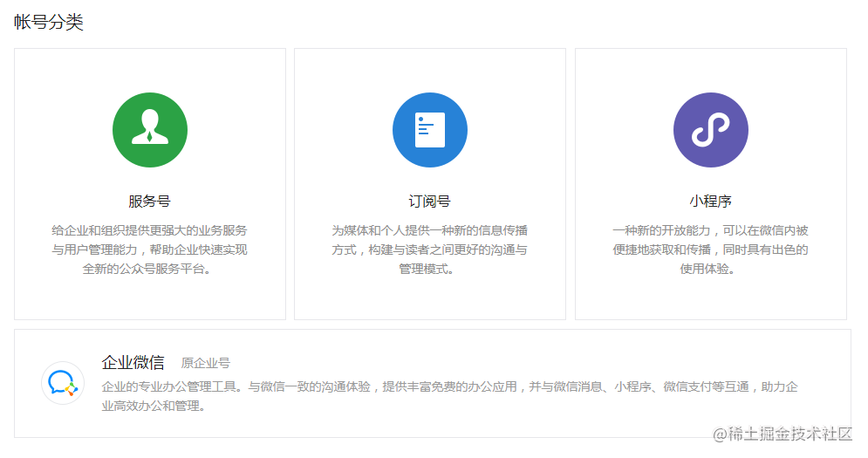Click the green 服务号 person icon
Image resolution: width=868 pixels, height=458 pixels.
pos(150,130)
